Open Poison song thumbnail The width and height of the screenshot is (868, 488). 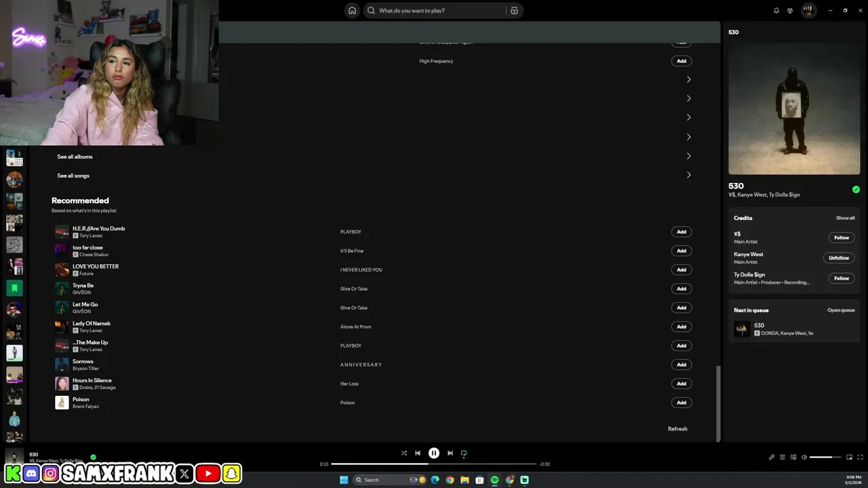coord(62,403)
